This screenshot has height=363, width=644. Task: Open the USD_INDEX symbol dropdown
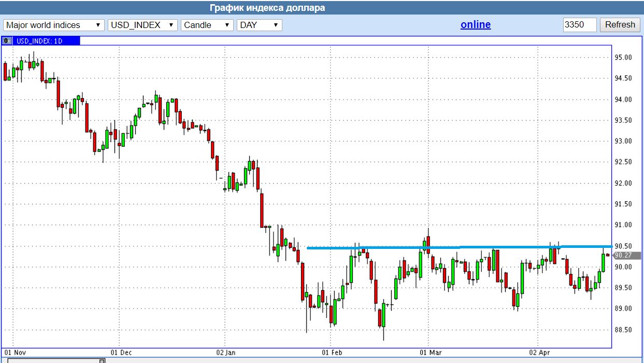click(x=142, y=25)
